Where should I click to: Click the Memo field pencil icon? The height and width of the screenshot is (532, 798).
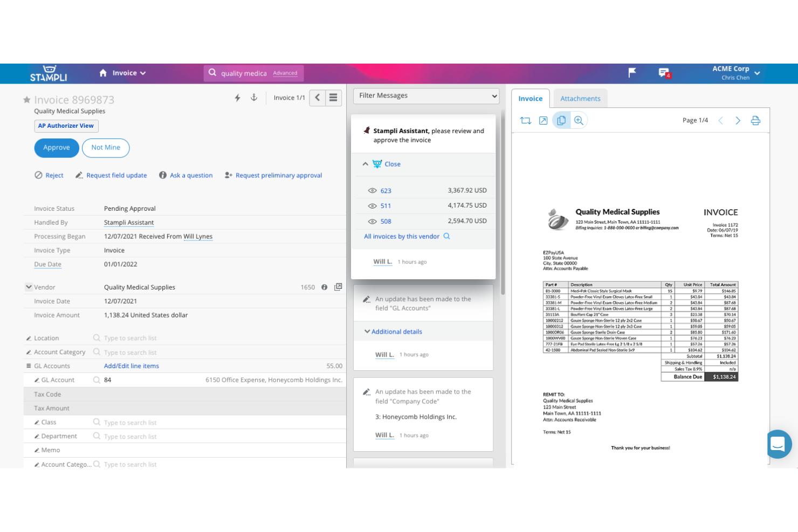[x=37, y=450]
